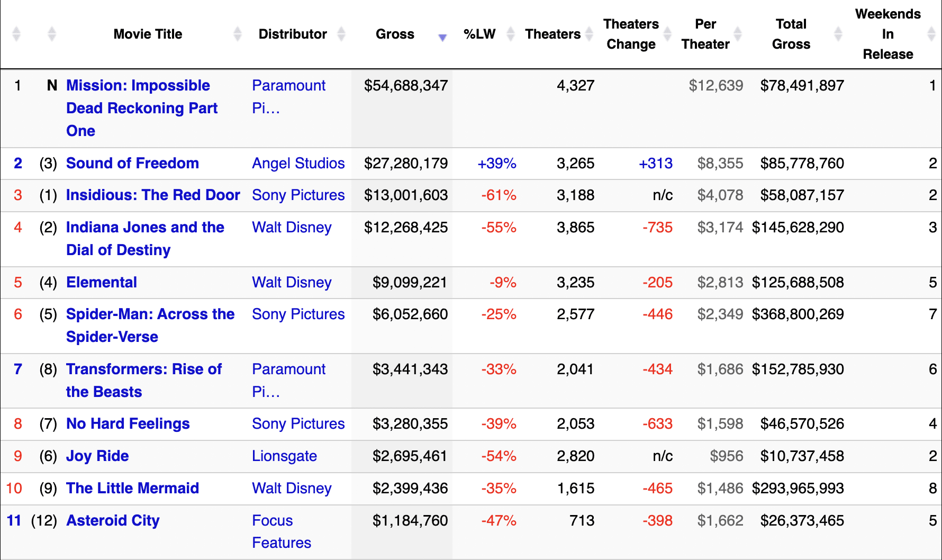
Task: Select the gross value $27,280,179
Action: pyautogui.click(x=406, y=164)
